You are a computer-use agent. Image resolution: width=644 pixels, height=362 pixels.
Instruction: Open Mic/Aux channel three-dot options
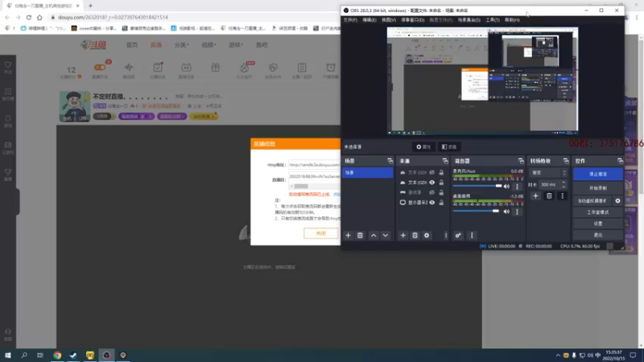tap(517, 187)
